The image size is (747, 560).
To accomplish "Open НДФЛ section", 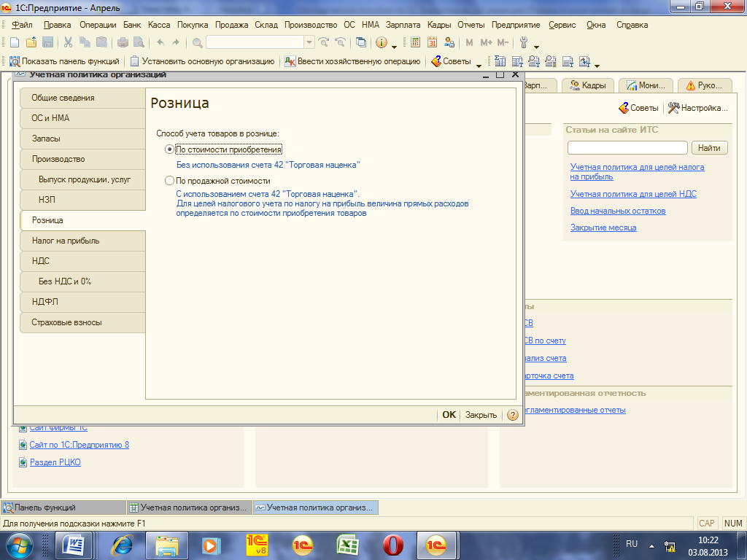I will [83, 301].
